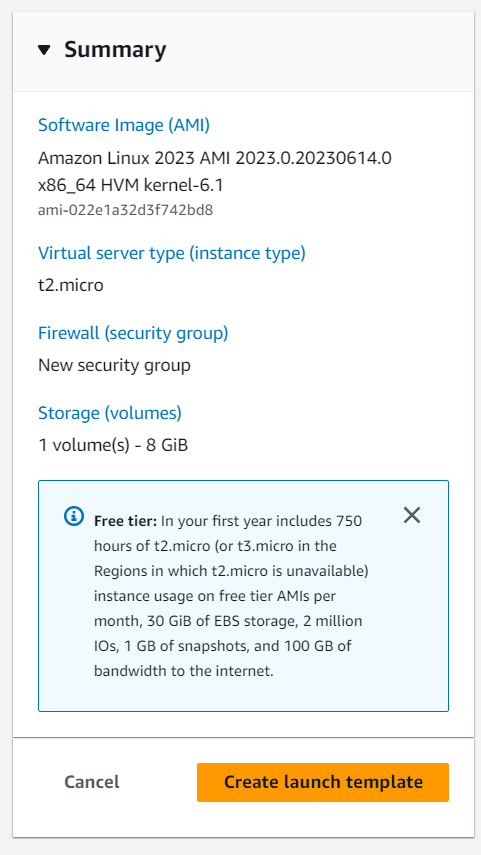Screen dimensions: 481x855
Task: Select the 1 volume(s) - 8 GiB text
Action: 113,445
